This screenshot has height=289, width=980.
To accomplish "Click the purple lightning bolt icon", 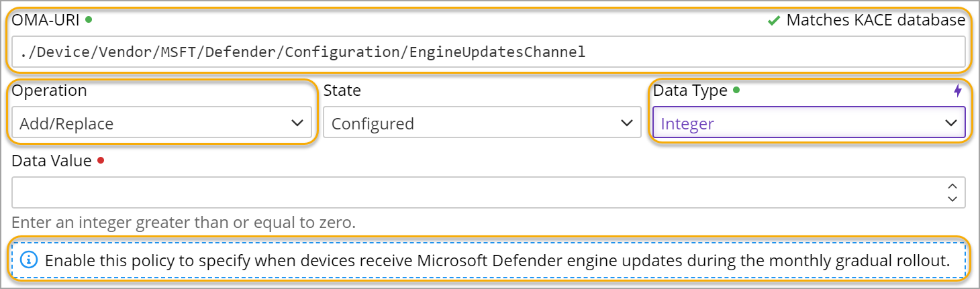I will [x=958, y=91].
